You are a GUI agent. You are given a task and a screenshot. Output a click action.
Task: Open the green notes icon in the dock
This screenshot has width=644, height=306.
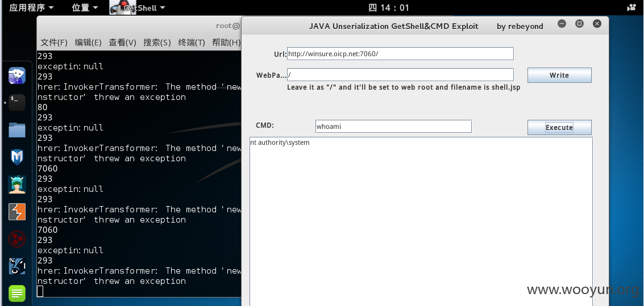17,294
